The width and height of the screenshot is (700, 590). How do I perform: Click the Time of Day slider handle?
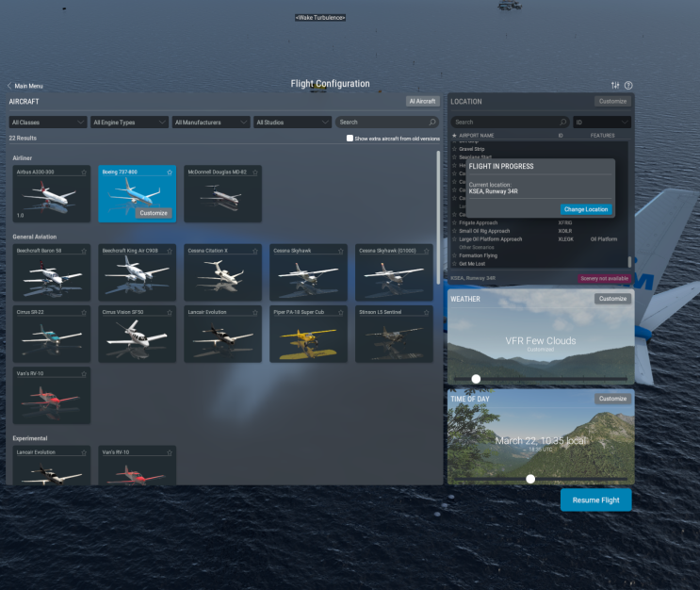pos(530,479)
